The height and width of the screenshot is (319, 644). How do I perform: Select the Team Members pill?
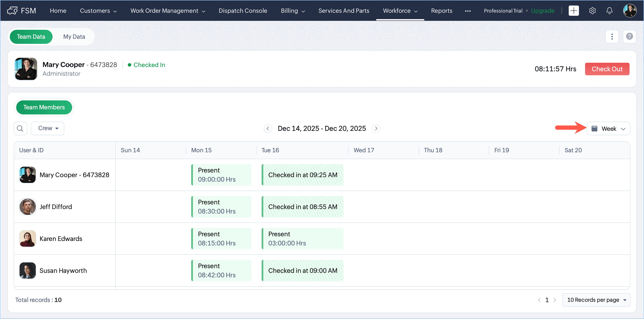tap(44, 107)
